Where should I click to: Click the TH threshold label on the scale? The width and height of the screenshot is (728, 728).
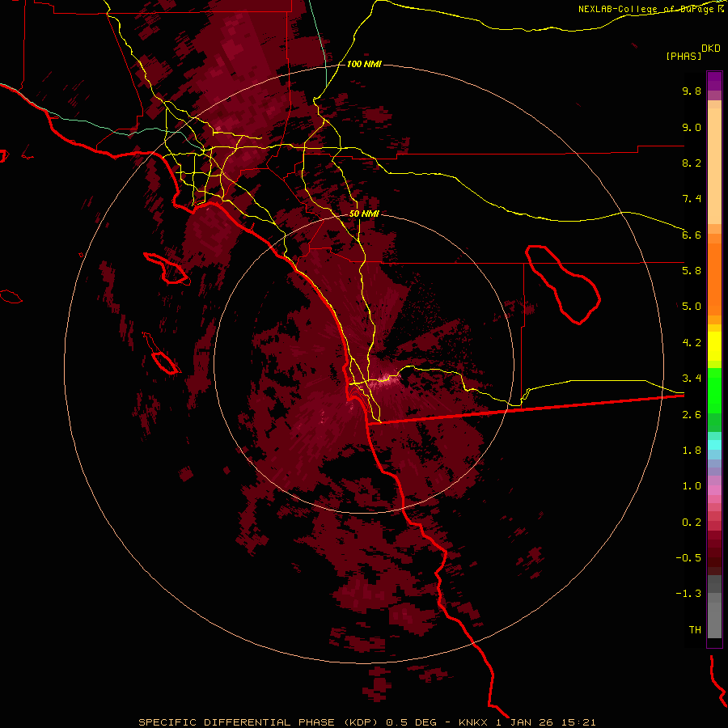pos(695,629)
